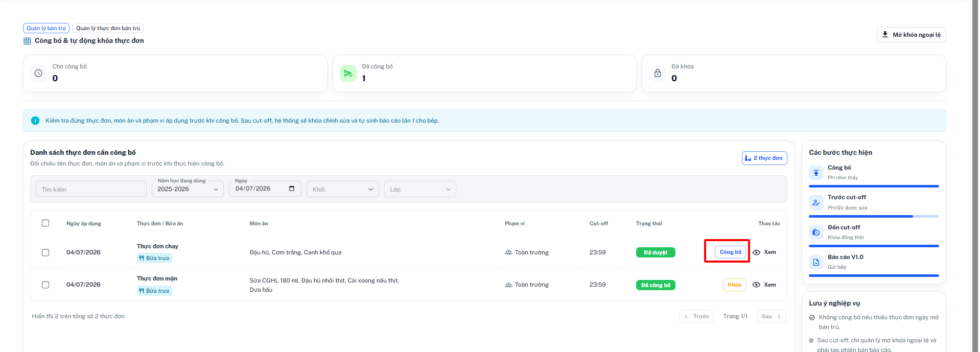Click the Thao tác column header
Screen dimensions: 980x352
click(x=769, y=223)
